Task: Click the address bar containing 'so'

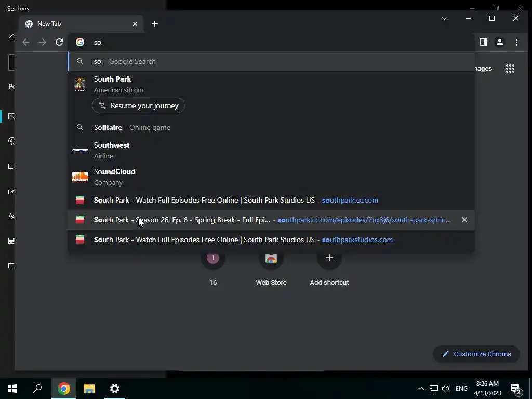Action: 271,42
